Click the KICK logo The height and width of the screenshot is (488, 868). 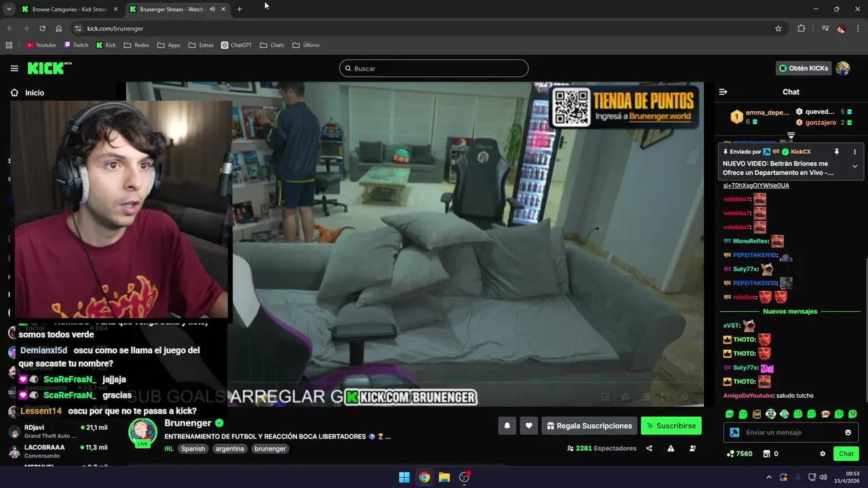[x=49, y=68]
